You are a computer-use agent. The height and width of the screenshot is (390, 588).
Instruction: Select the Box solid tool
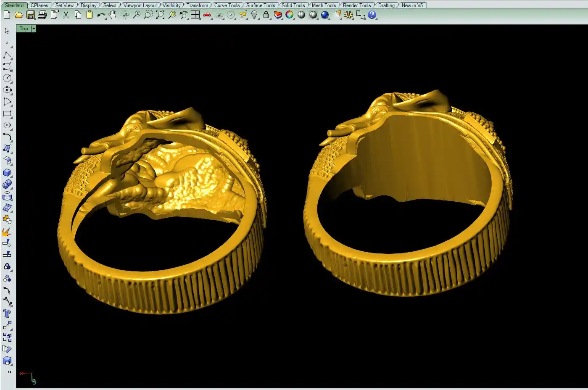click(7, 173)
